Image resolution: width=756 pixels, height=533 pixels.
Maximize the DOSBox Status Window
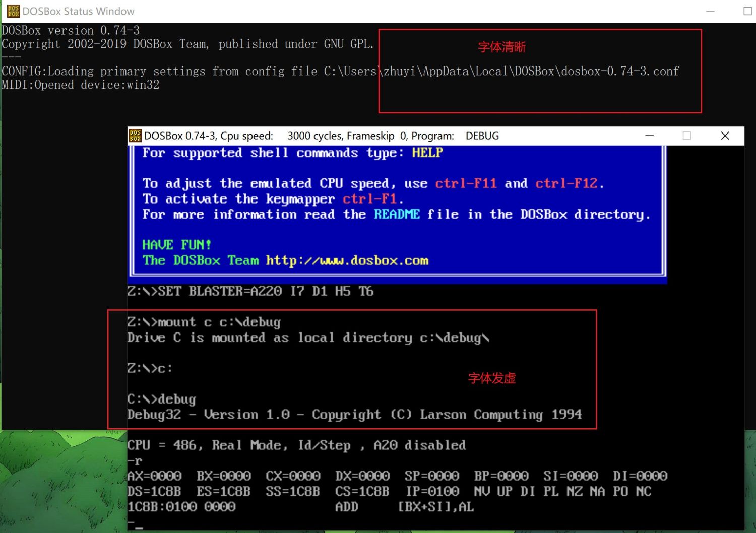(x=747, y=11)
